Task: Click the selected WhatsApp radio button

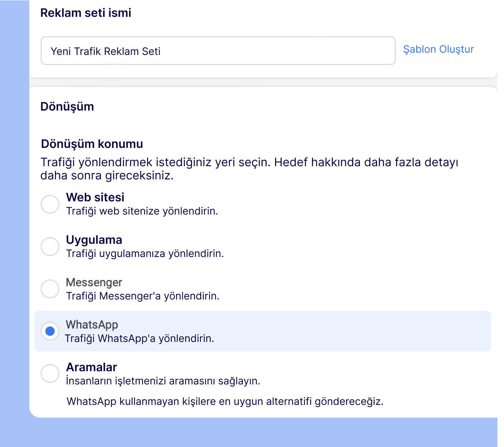Action: click(50, 331)
